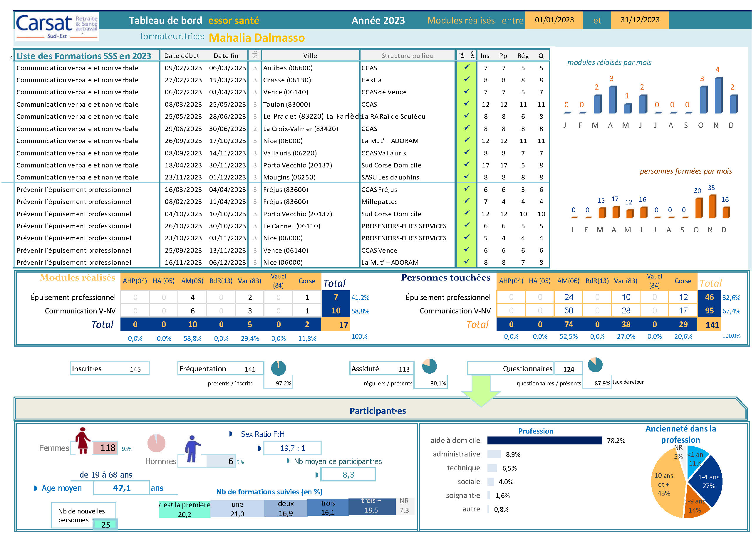Click Sud Corse Domicile in Prévenir l'épuisement row
Image resolution: width=756 pixels, height=544 pixels.
pos(391,214)
